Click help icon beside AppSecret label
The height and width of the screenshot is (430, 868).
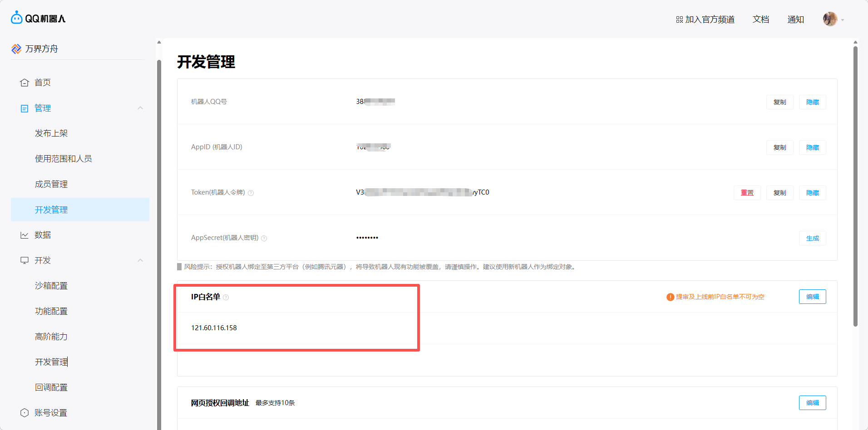(264, 239)
